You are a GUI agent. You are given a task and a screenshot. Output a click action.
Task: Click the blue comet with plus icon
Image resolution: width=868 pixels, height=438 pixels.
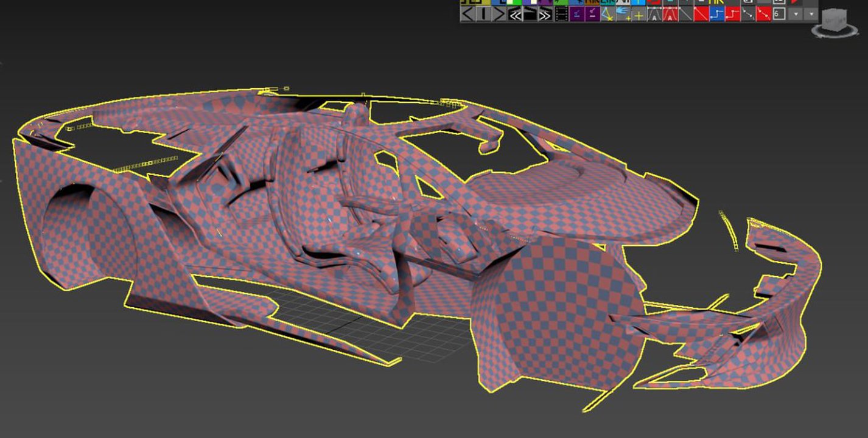pyautogui.click(x=623, y=15)
